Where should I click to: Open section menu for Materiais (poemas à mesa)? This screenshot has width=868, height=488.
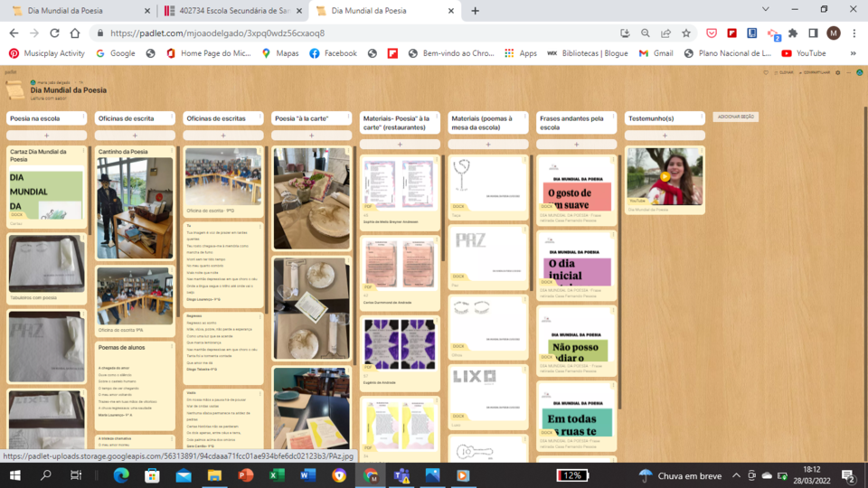click(x=524, y=117)
